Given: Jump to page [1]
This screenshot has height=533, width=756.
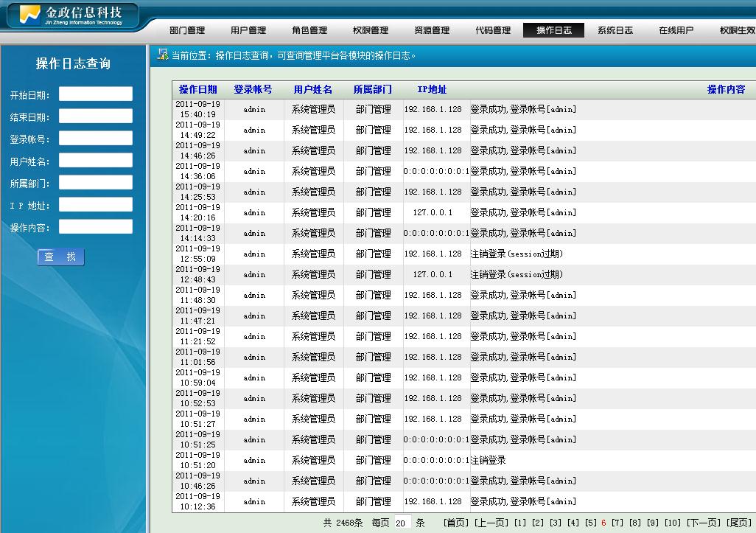Looking at the screenshot, I should pyautogui.click(x=520, y=523).
